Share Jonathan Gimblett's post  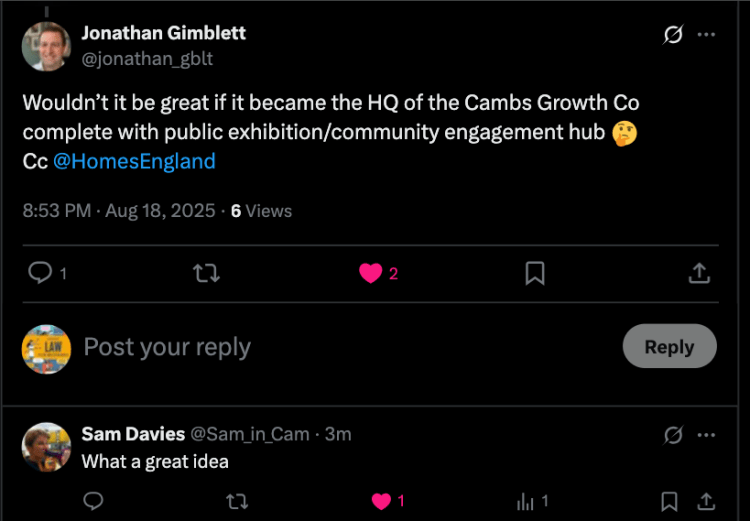click(700, 272)
